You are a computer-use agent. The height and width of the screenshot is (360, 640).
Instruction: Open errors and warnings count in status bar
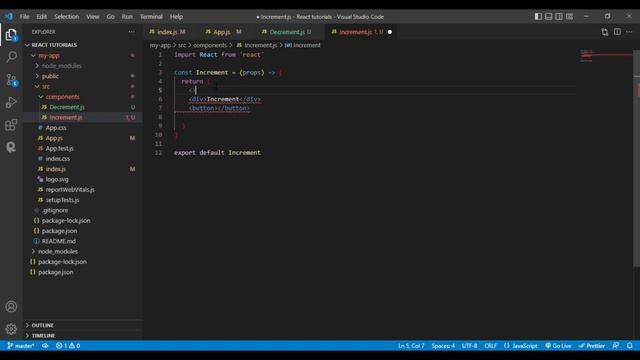(x=68, y=346)
